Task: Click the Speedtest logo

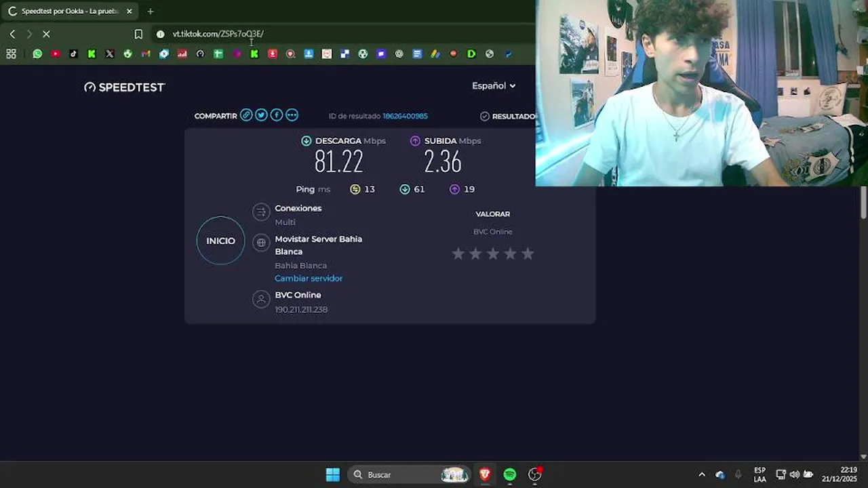Action: pos(125,87)
